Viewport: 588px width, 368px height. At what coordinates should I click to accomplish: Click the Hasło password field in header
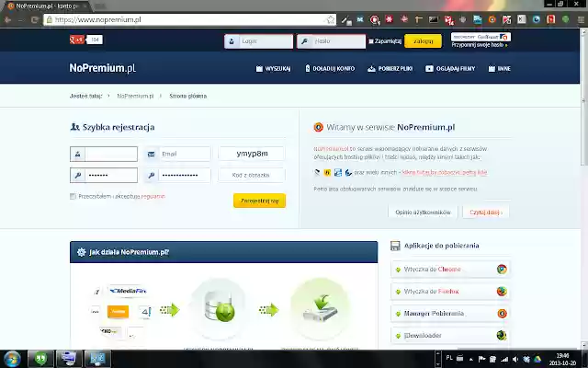pyautogui.click(x=331, y=41)
